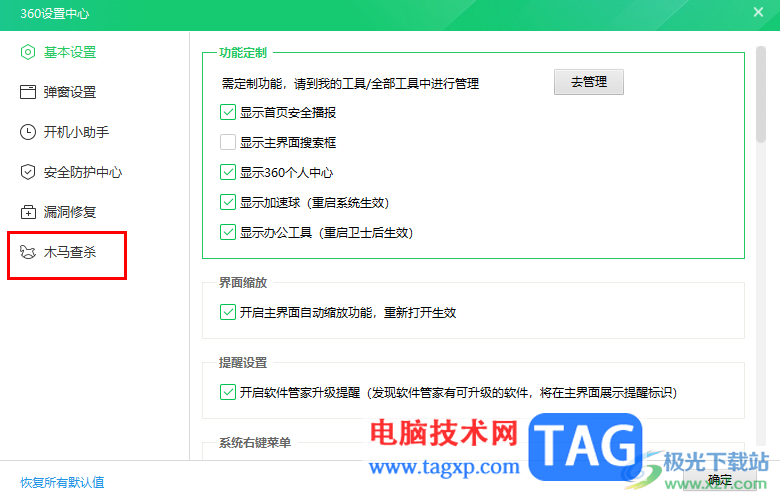Uncheck 显示办公工具 option
780x500 pixels.
tap(228, 232)
